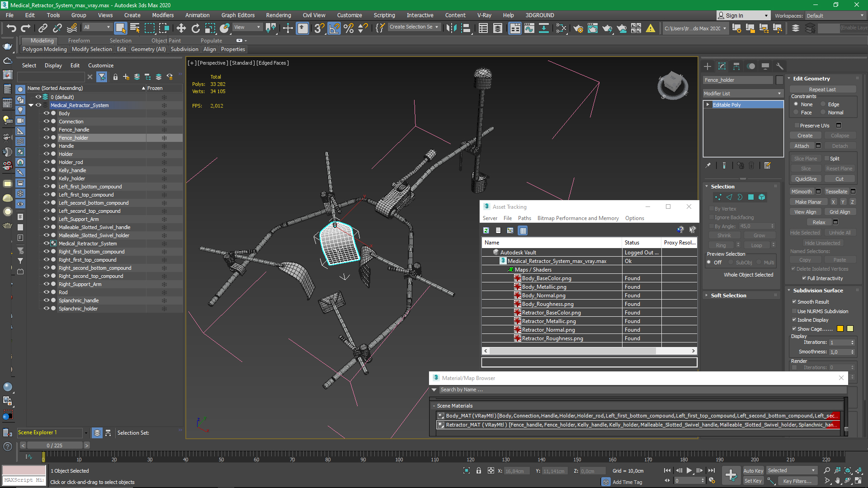
Task: Open the Modifier List dropdown
Action: (x=743, y=94)
